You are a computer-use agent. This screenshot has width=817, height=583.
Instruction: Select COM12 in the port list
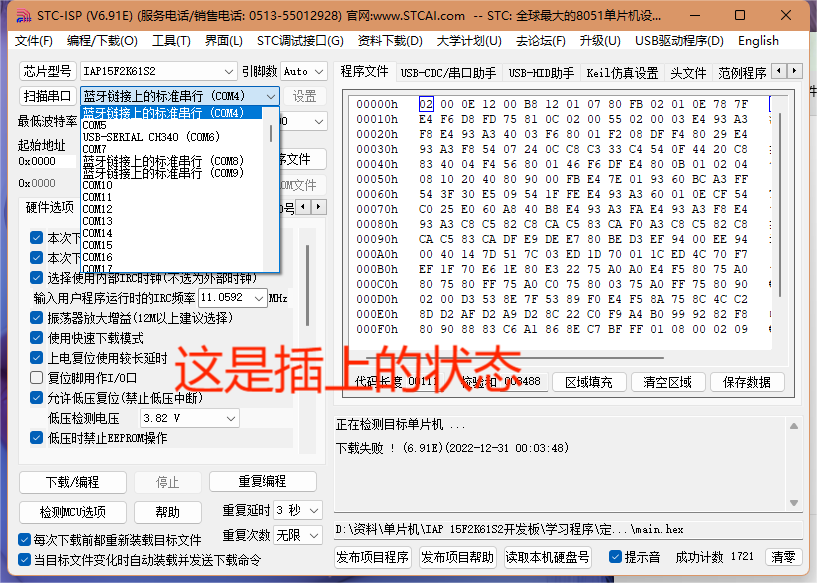click(x=172, y=209)
